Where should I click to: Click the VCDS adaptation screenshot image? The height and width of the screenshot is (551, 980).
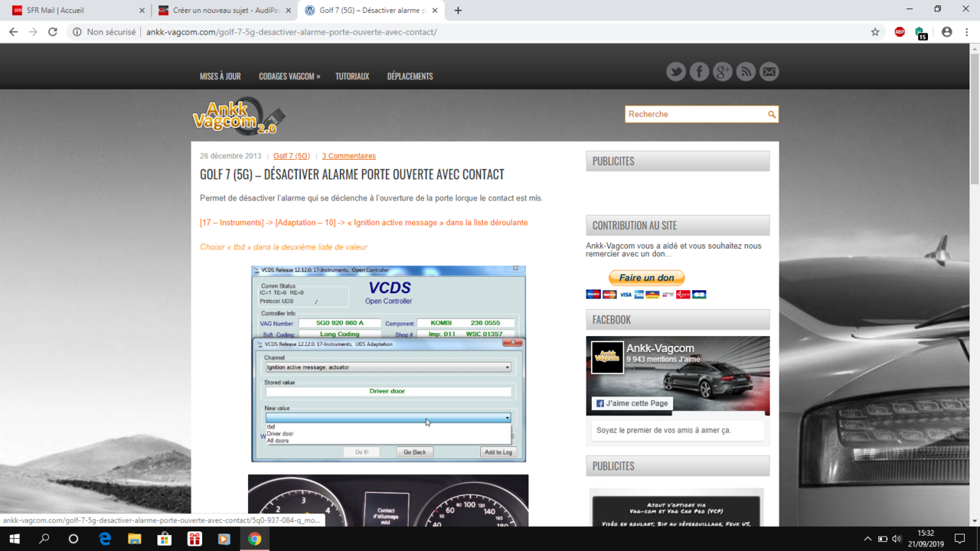[x=388, y=364]
